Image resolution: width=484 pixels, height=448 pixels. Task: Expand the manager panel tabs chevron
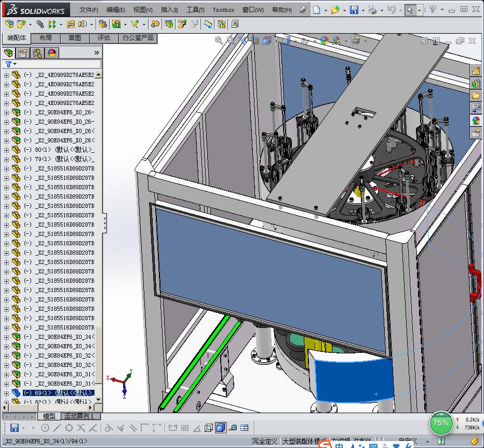coord(97,53)
